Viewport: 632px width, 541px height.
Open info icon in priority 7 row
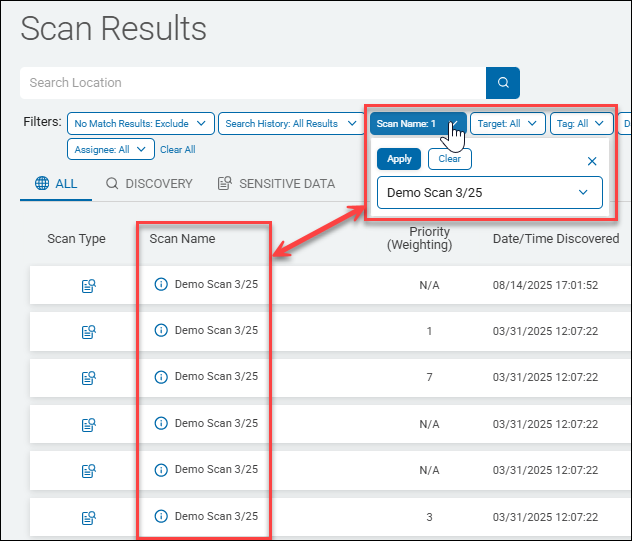(161, 377)
